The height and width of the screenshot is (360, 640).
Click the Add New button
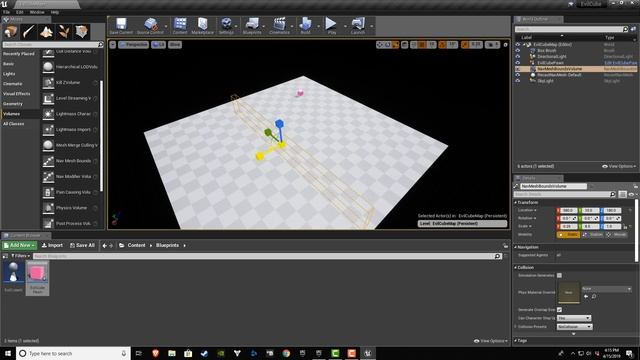tap(19, 245)
